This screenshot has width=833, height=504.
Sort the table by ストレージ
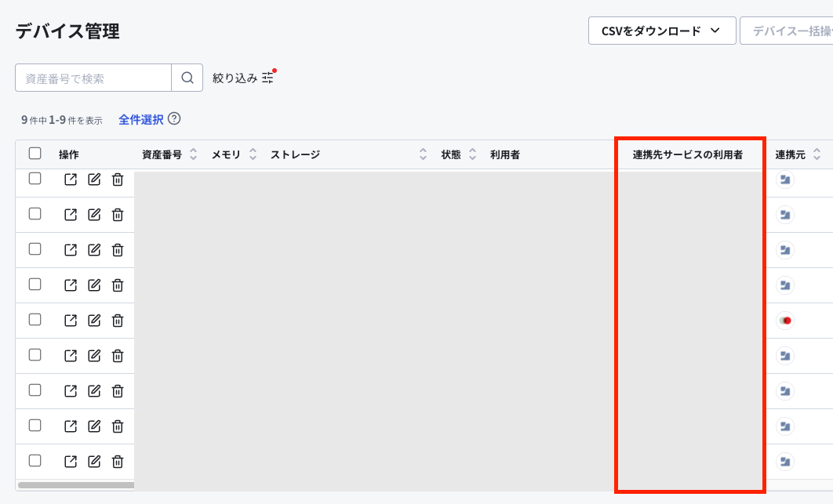[423, 154]
